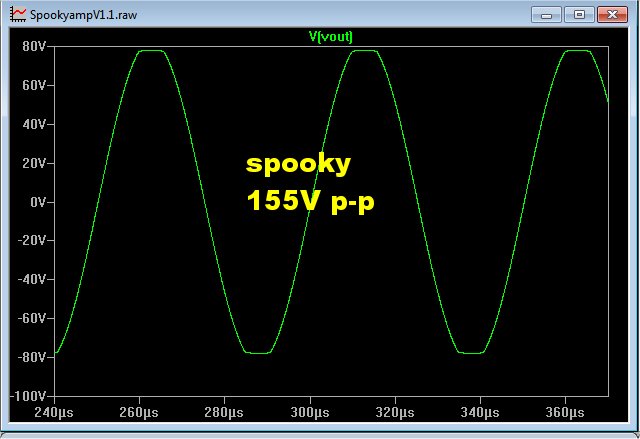Click the 240µs time axis label
This screenshot has height=439, width=640.
pos(54,412)
